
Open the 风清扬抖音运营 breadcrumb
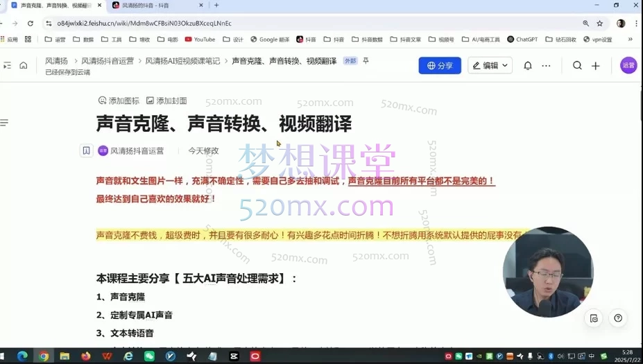[x=108, y=61]
